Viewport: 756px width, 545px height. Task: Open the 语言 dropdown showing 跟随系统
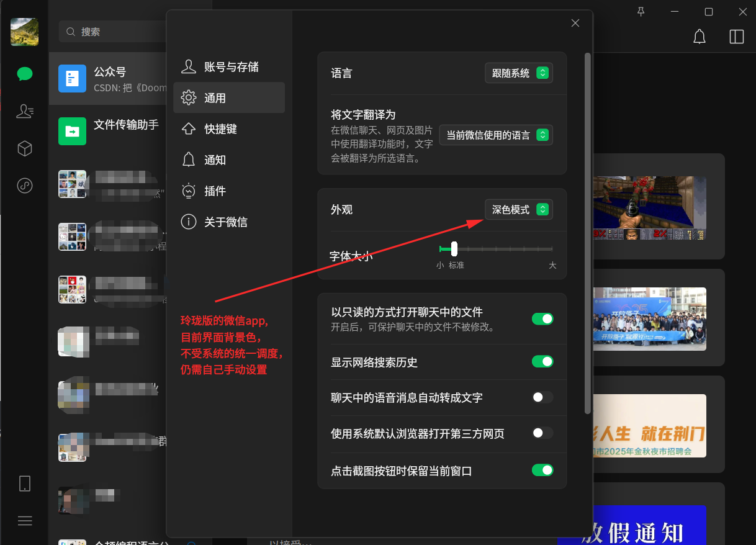tap(519, 73)
